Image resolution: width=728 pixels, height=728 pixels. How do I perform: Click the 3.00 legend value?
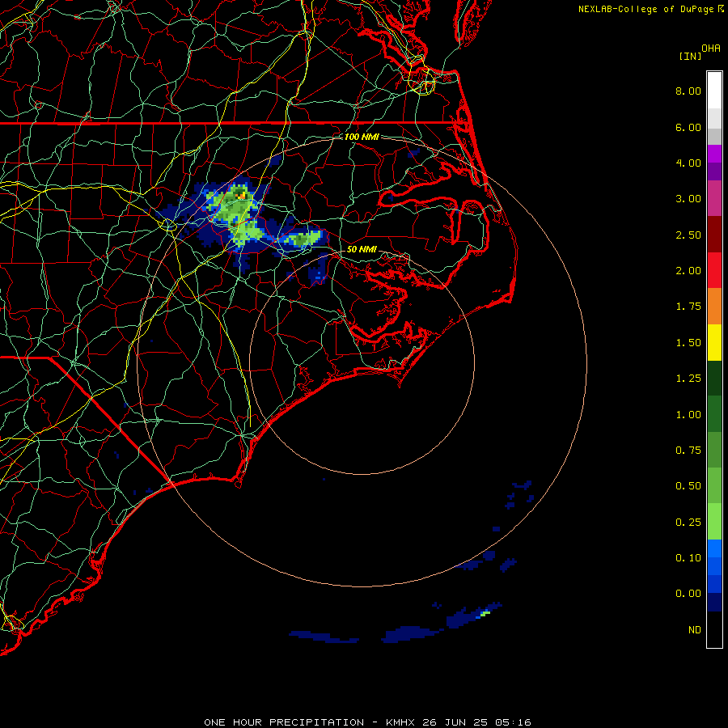click(x=688, y=199)
